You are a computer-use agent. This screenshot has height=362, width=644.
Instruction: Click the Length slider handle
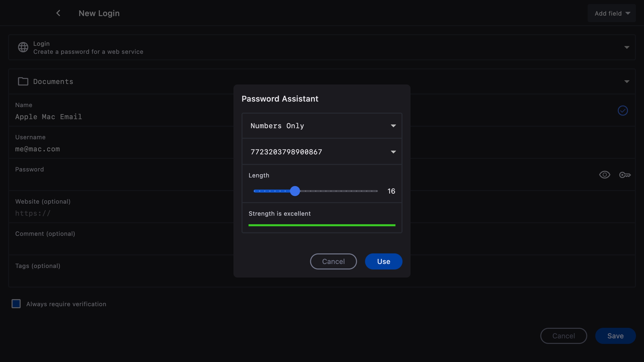[x=295, y=191]
